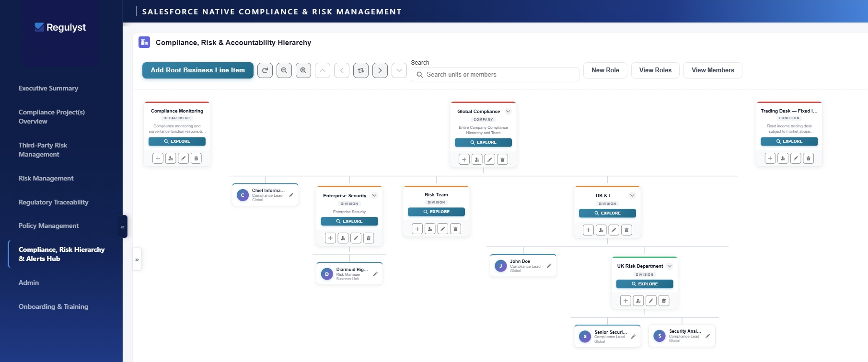Click the John Doe avatar

500,266
